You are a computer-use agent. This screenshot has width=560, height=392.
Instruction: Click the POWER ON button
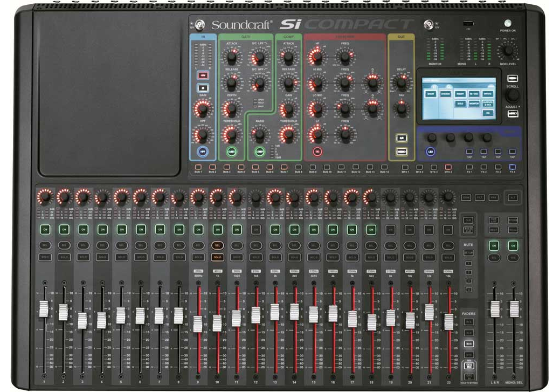[x=508, y=24]
